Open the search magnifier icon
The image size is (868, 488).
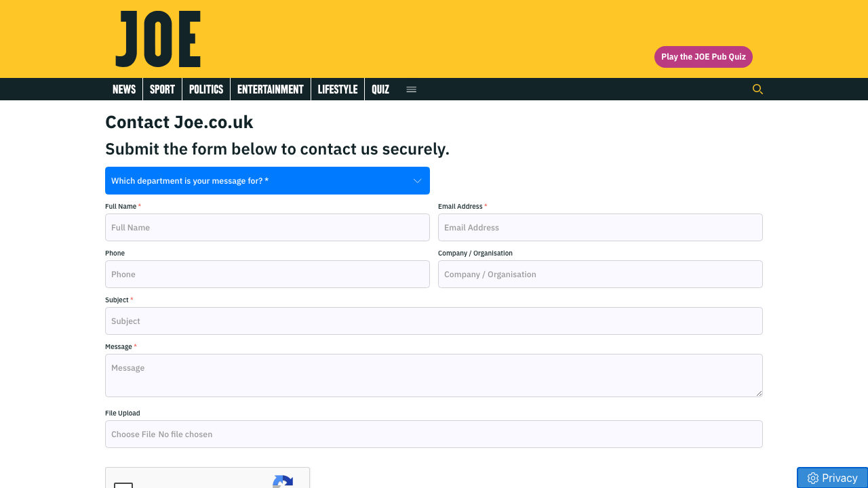click(x=757, y=89)
